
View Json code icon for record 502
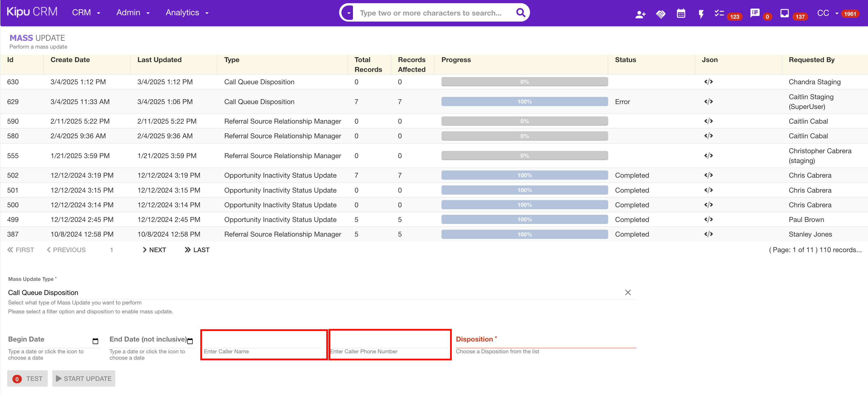click(x=708, y=175)
